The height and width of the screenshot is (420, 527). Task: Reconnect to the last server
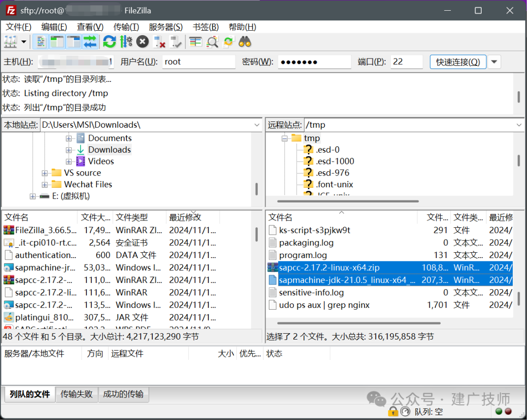pyautogui.click(x=176, y=42)
